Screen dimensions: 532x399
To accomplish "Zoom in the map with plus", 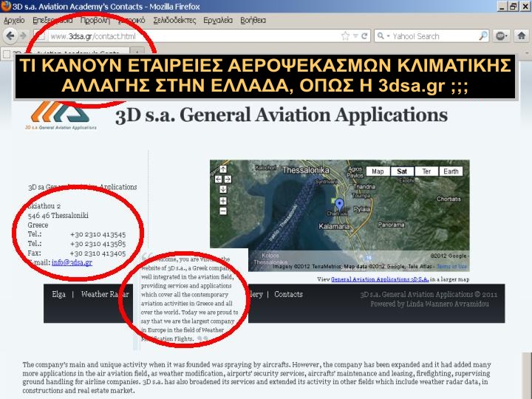I will (x=223, y=201).
